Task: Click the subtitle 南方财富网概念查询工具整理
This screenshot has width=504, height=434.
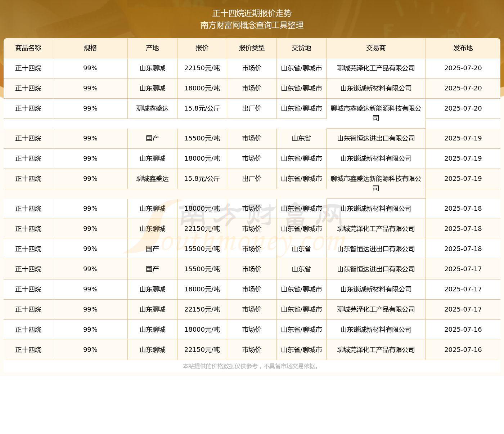Action: [252, 25]
